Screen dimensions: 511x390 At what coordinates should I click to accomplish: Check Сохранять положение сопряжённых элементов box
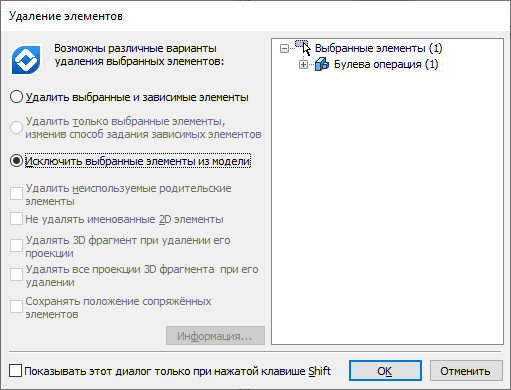[x=16, y=307]
